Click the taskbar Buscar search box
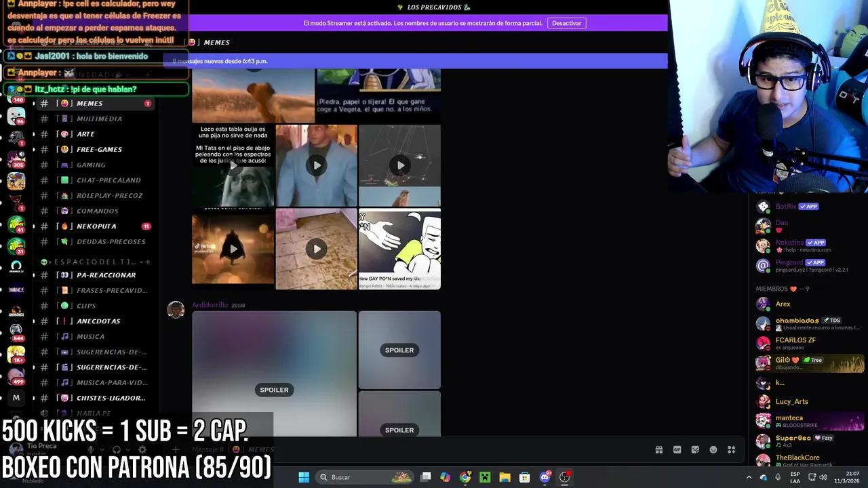Image resolution: width=868 pixels, height=488 pixels. [365, 477]
